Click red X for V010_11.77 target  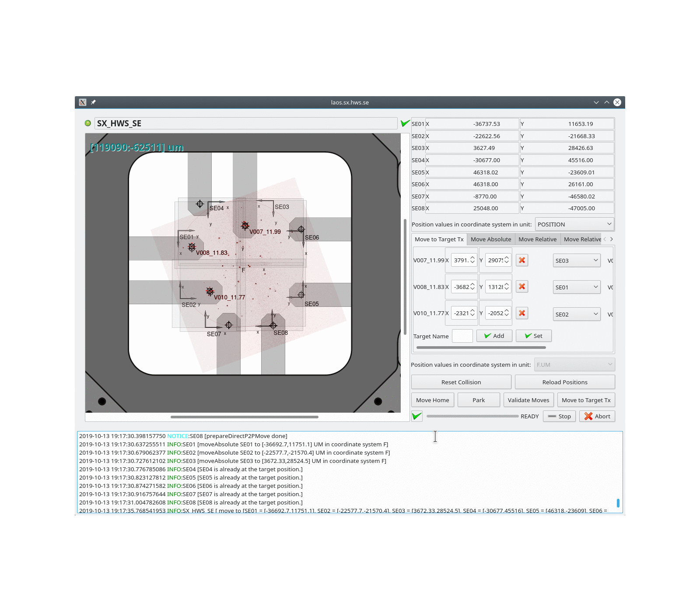coord(521,313)
